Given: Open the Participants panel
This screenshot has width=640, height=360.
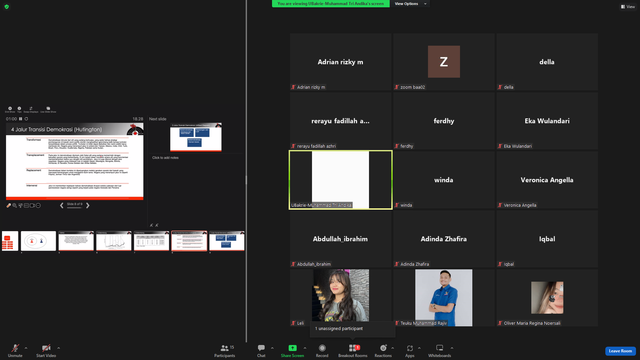Looking at the screenshot, I should (x=225, y=350).
